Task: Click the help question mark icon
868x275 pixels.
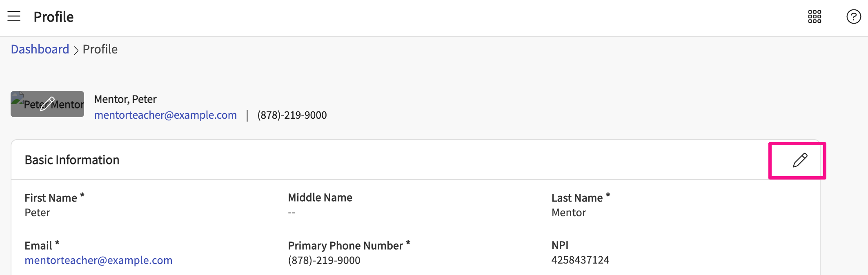Action: (853, 17)
